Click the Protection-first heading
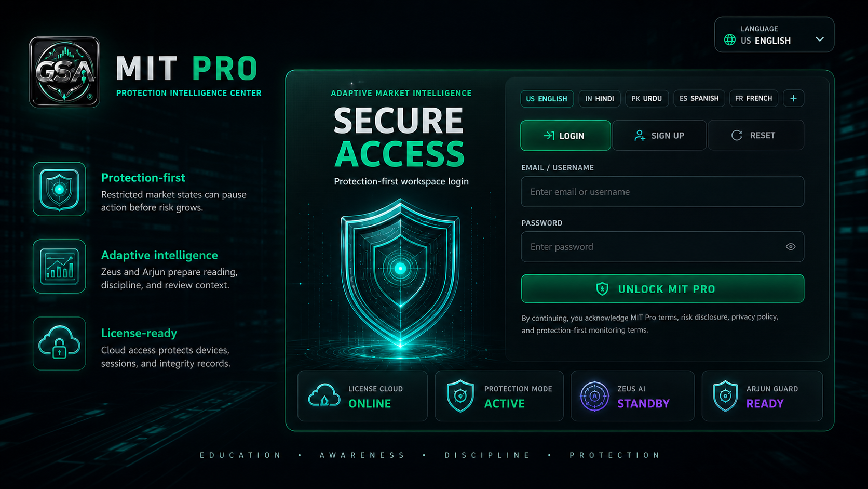 point(143,178)
